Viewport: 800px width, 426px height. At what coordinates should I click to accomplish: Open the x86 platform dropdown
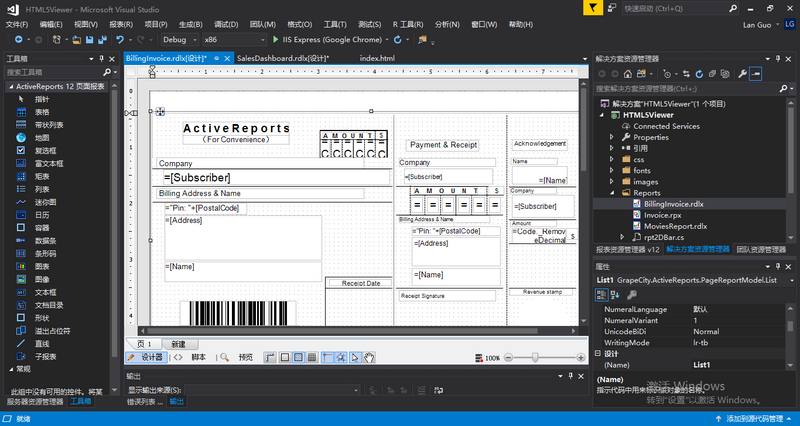pos(235,40)
